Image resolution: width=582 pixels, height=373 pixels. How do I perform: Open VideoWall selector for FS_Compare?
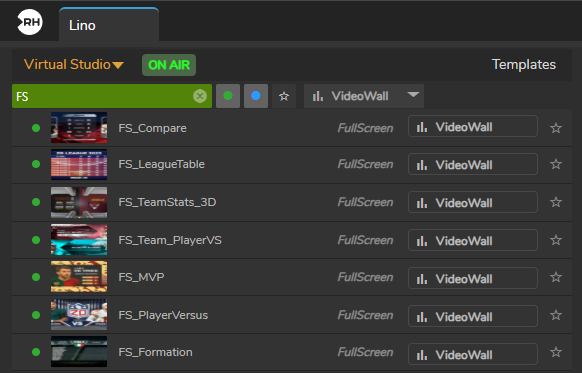pyautogui.click(x=473, y=126)
